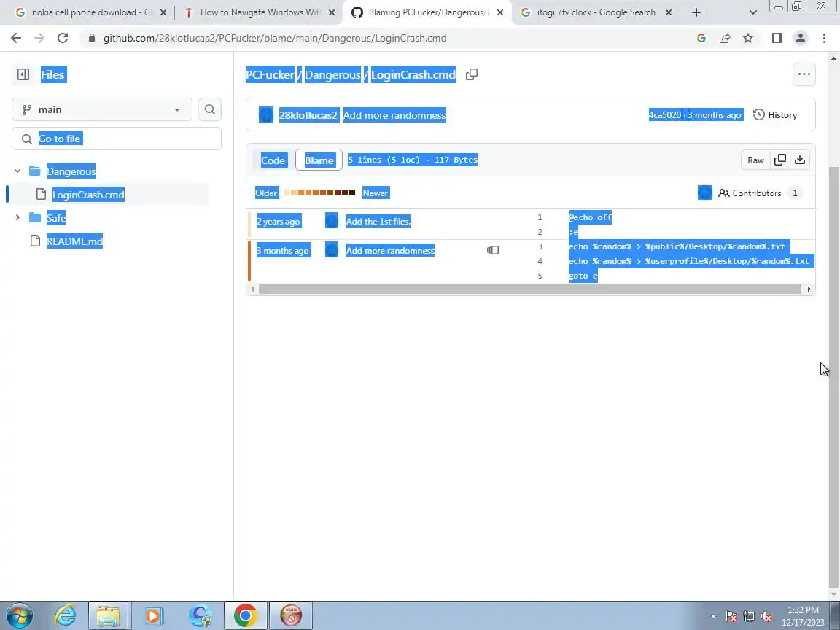Collapse the Files side panel icon

coord(23,74)
